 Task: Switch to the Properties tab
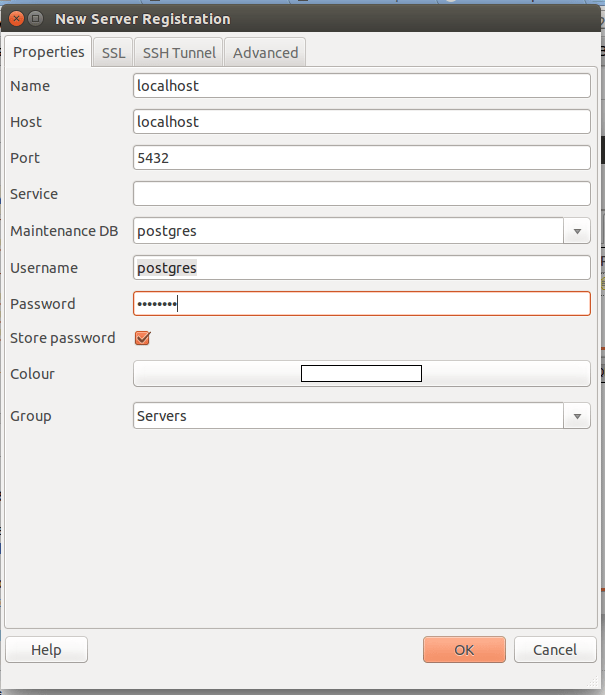48,52
